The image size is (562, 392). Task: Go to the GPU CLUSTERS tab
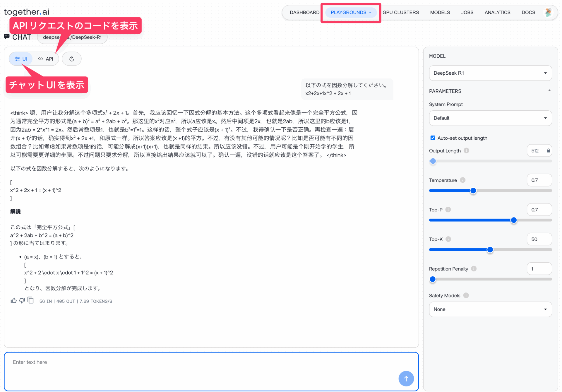point(400,12)
